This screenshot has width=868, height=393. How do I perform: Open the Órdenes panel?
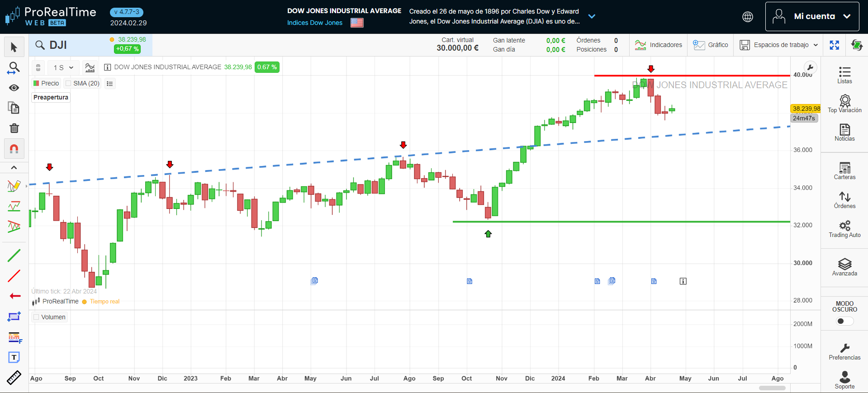844,200
